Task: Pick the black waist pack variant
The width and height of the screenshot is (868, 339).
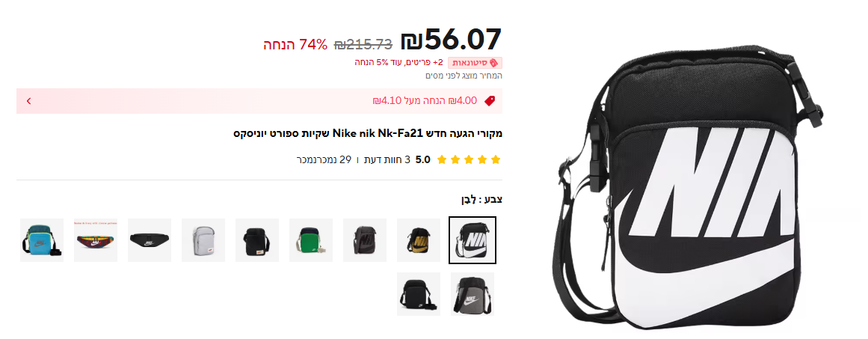Action: [150, 240]
